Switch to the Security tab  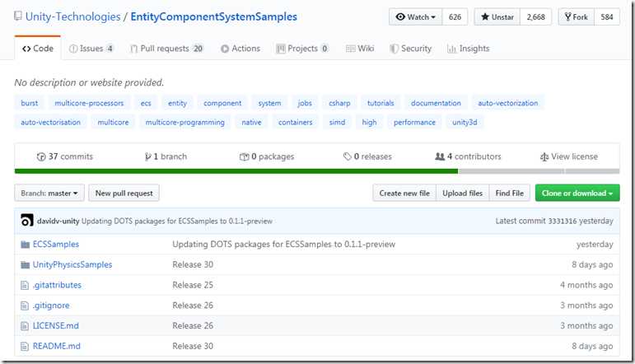point(410,49)
